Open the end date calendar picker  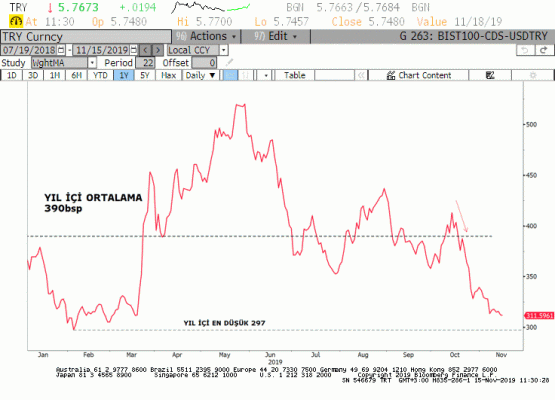134,50
